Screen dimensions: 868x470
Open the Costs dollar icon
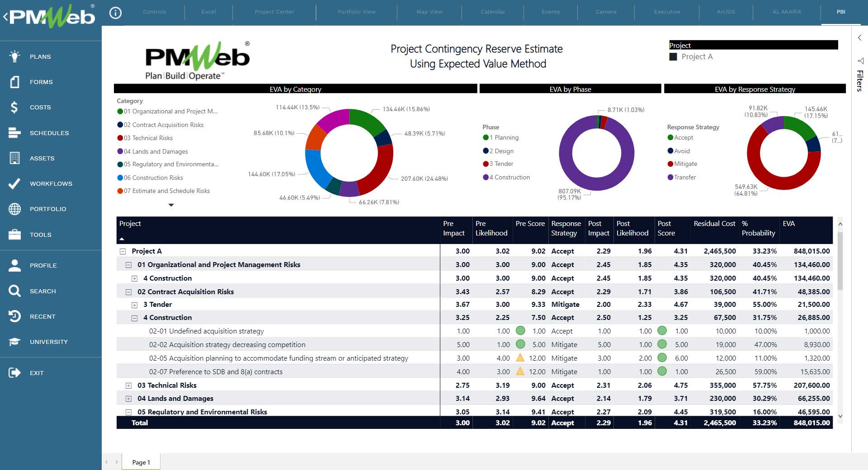tap(14, 107)
